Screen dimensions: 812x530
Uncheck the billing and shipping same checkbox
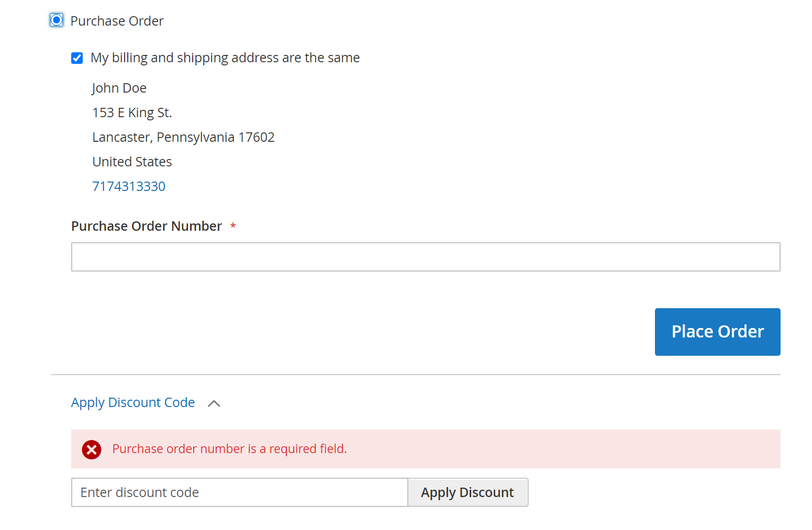[77, 58]
